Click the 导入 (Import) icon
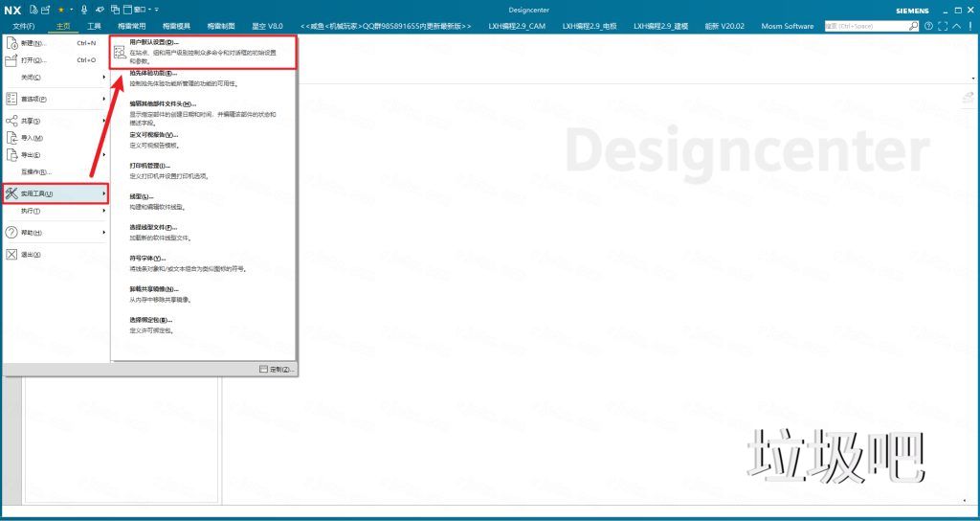Screen dimensions: 980x521 point(12,138)
